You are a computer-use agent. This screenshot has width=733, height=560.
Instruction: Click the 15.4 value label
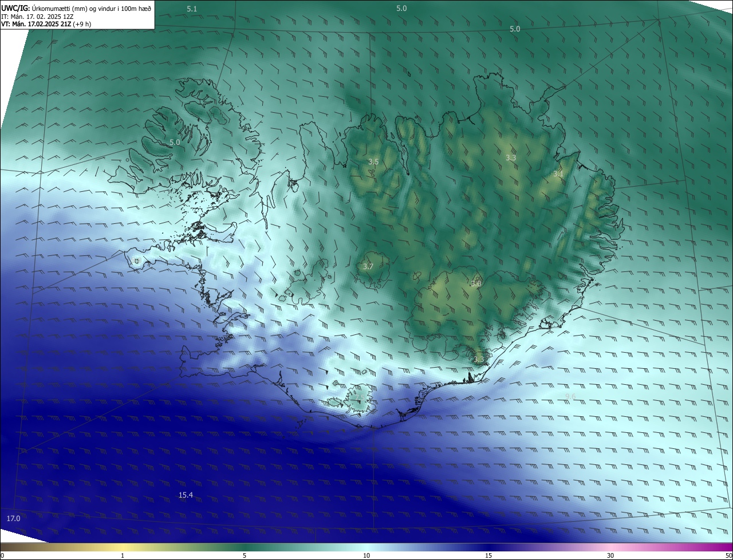click(x=186, y=495)
